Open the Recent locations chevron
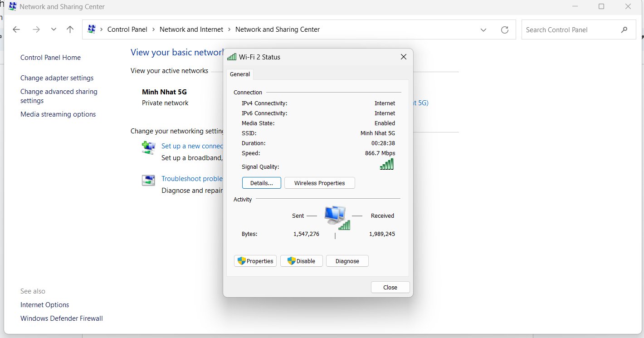Screen dimensions: 644x338 click(54, 29)
